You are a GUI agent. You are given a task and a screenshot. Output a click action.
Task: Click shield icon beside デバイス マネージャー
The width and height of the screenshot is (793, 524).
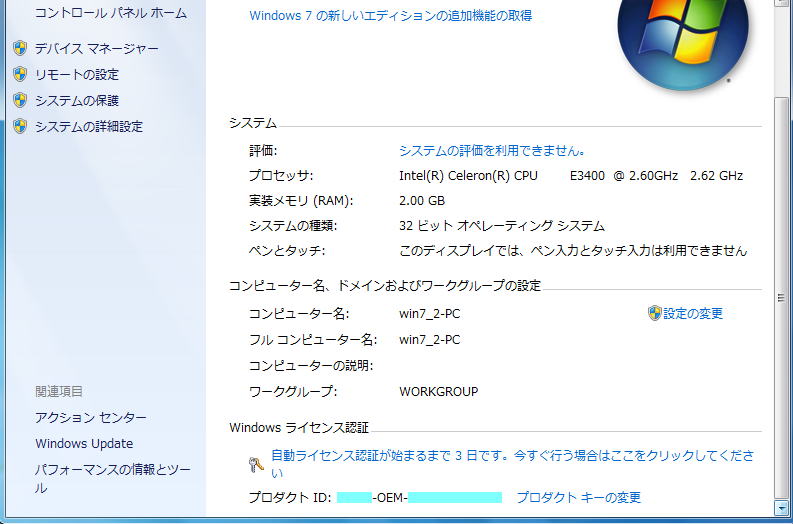tap(20, 49)
